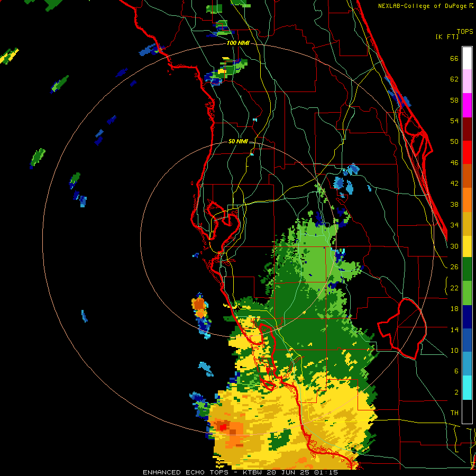Click the black TH legend swatch
This screenshot has width=476, height=476.
[467, 411]
